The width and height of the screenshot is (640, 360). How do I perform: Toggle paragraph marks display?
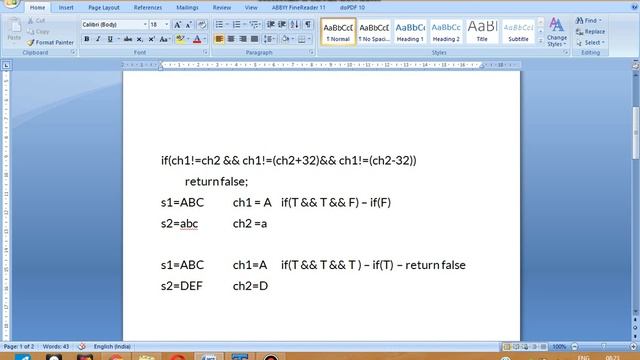pyautogui.click(x=308, y=24)
